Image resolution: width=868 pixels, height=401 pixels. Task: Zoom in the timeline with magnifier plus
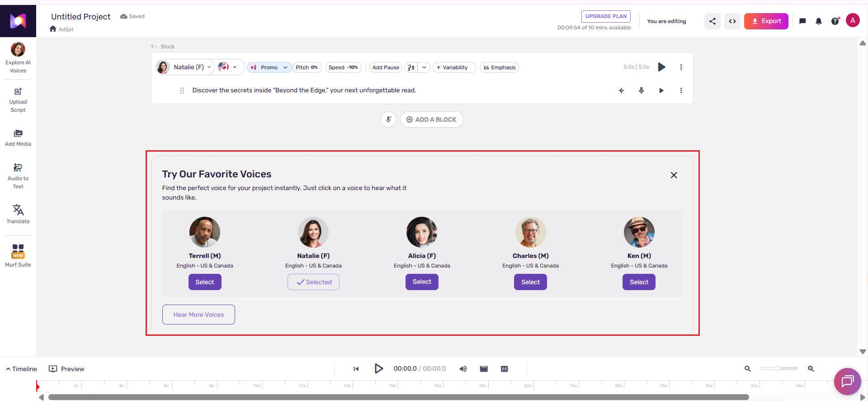click(x=811, y=369)
